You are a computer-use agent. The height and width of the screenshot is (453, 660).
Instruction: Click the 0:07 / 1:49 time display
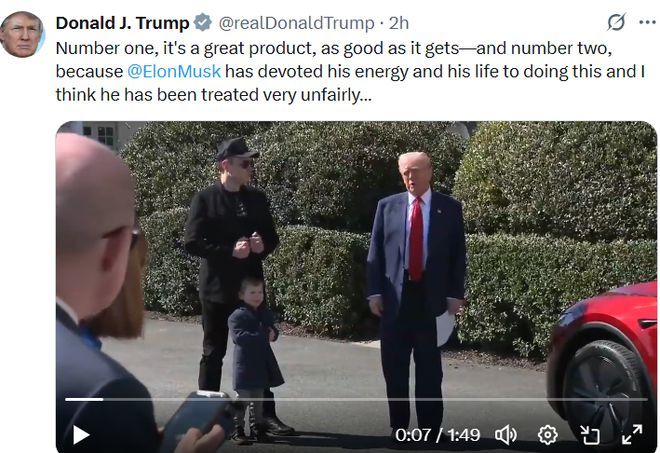pos(437,434)
